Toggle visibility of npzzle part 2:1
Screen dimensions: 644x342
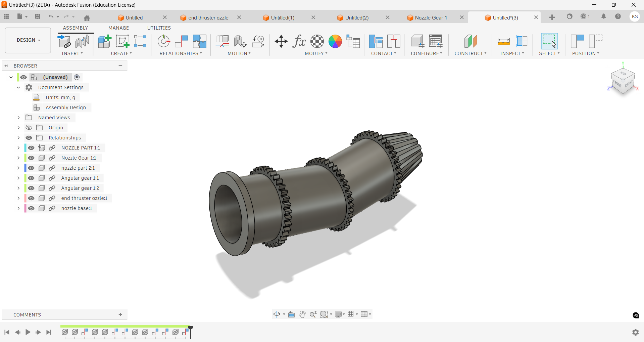point(31,168)
